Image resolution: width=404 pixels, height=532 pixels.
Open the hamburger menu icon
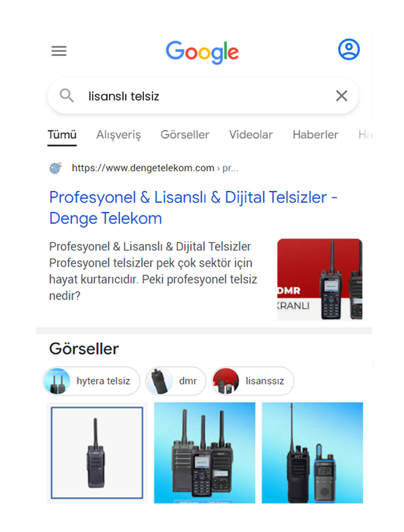59,51
